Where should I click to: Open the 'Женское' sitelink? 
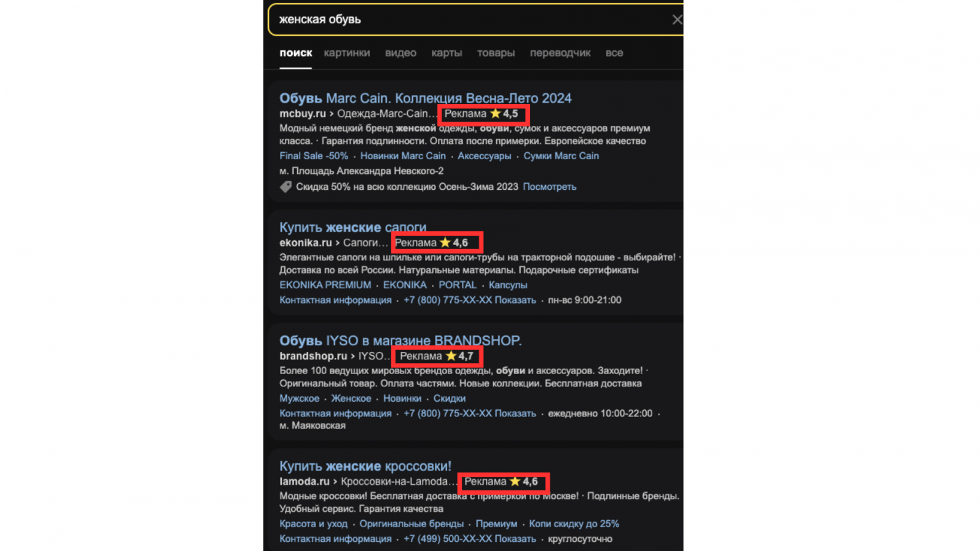(x=351, y=399)
